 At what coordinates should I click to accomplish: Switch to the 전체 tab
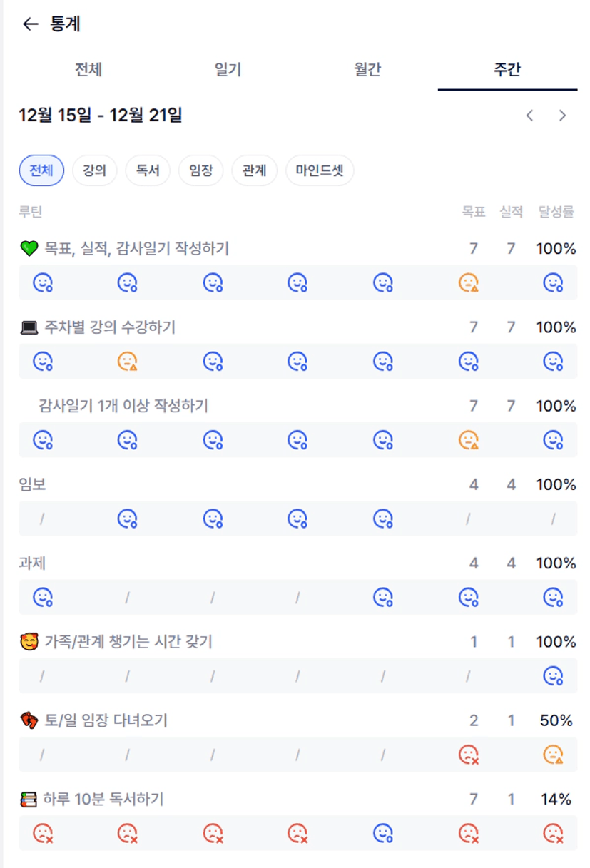(x=88, y=69)
